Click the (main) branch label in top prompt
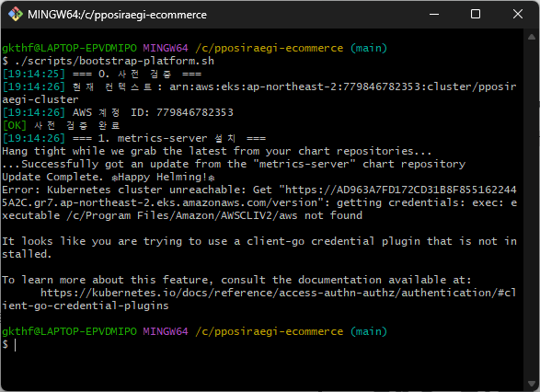Screen dimensions: 540x392 pyautogui.click(x=369, y=48)
